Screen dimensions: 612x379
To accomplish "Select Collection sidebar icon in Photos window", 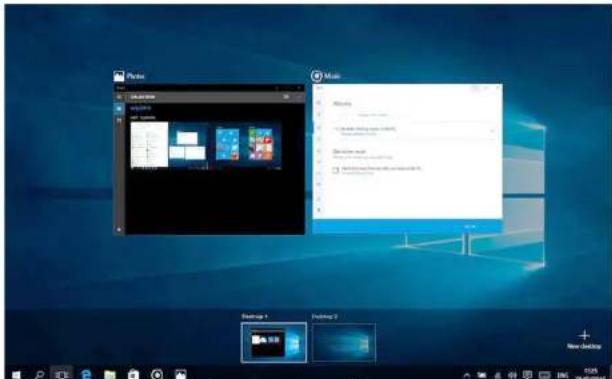I will pos(119,109).
